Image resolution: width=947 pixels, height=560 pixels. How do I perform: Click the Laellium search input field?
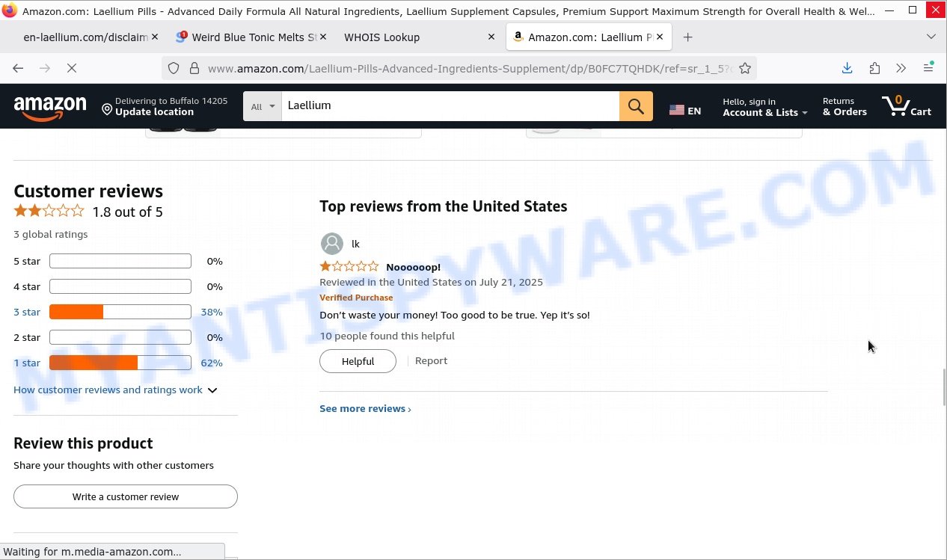[x=450, y=106]
